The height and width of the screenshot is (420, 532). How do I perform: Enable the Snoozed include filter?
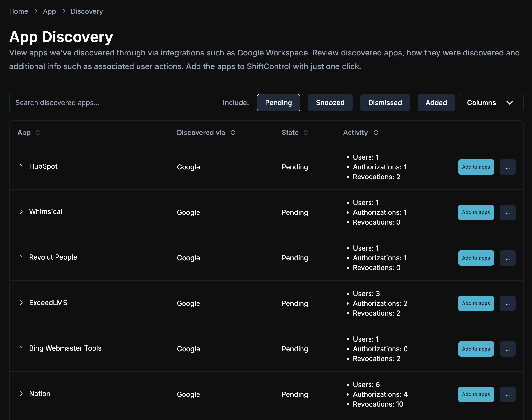point(330,103)
